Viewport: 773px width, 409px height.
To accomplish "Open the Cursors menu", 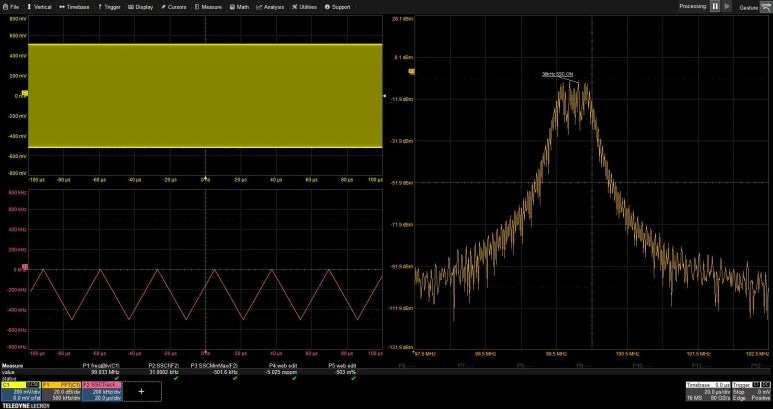I will point(174,7).
